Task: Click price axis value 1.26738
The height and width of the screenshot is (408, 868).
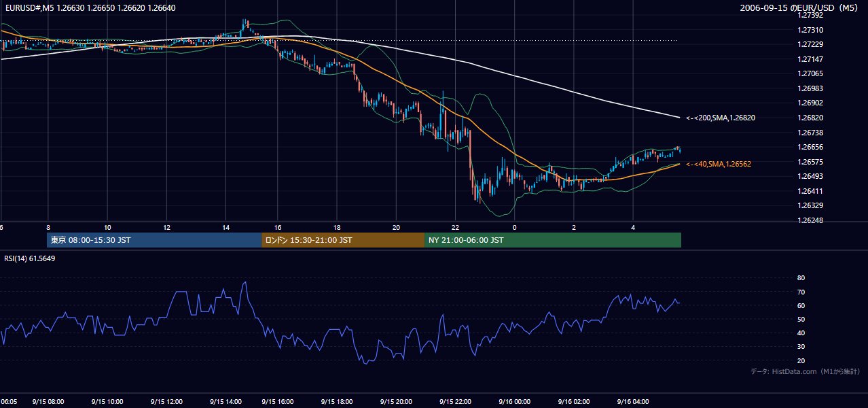Action: point(810,133)
